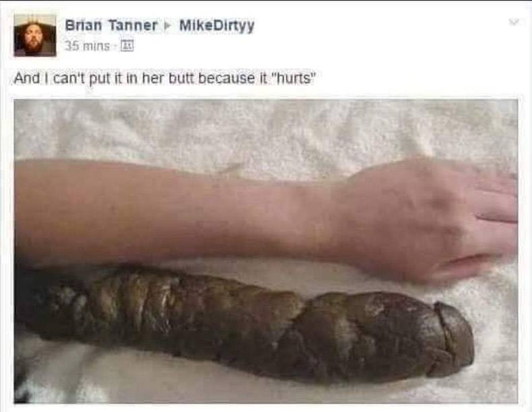Screen dimensions: 532x412
Task: Click the post caption text
Action: point(165,78)
